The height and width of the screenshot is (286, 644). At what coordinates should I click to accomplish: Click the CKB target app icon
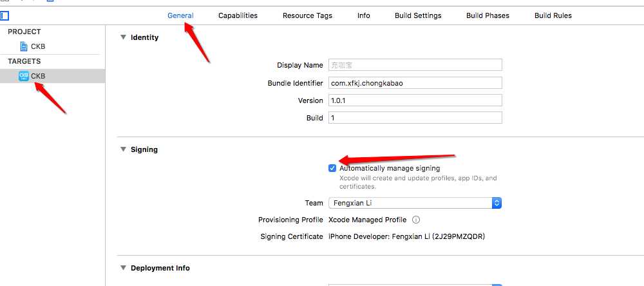click(24, 76)
